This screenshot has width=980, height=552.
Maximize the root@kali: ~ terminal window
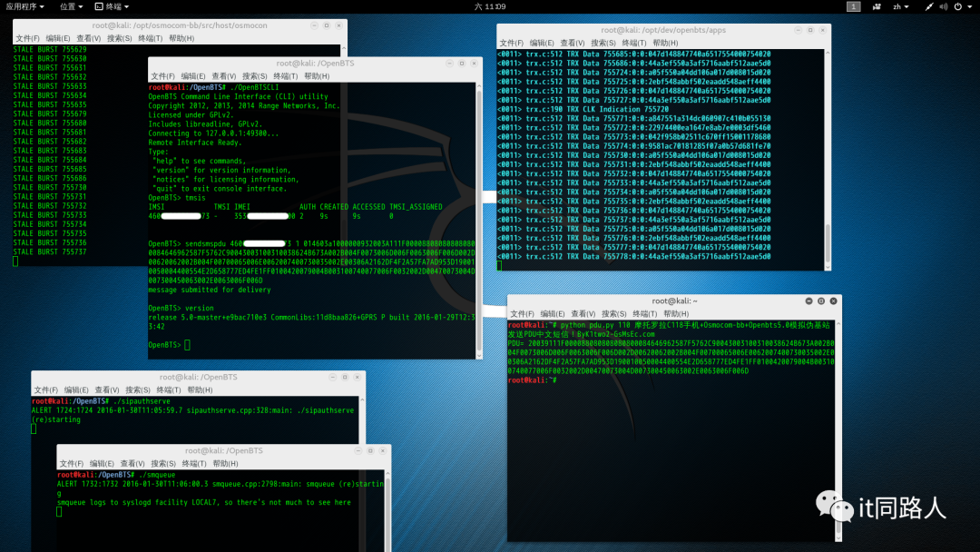(821, 301)
